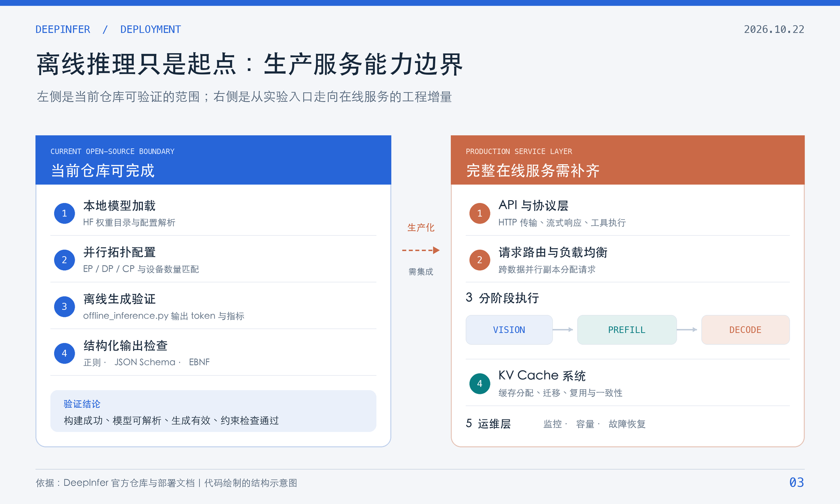Click the KV Cache 系统 heading
This screenshot has width=840, height=504.
[542, 376]
